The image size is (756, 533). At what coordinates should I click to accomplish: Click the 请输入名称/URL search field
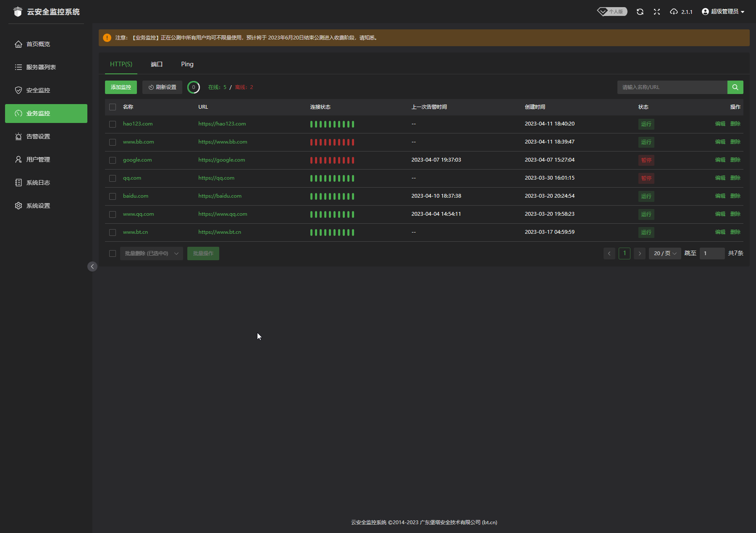[x=672, y=87]
